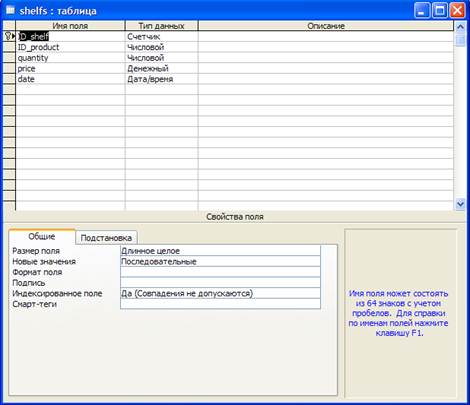Screen dimensions: 470x405
Task: Open the Денежный data type cell for price
Action: [162, 68]
